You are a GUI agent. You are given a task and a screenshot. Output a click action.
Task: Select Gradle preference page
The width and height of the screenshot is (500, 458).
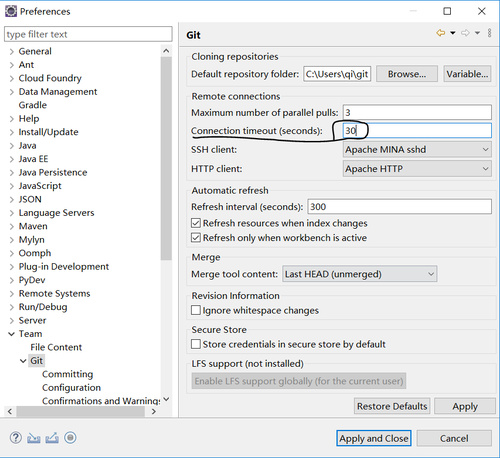click(x=33, y=105)
